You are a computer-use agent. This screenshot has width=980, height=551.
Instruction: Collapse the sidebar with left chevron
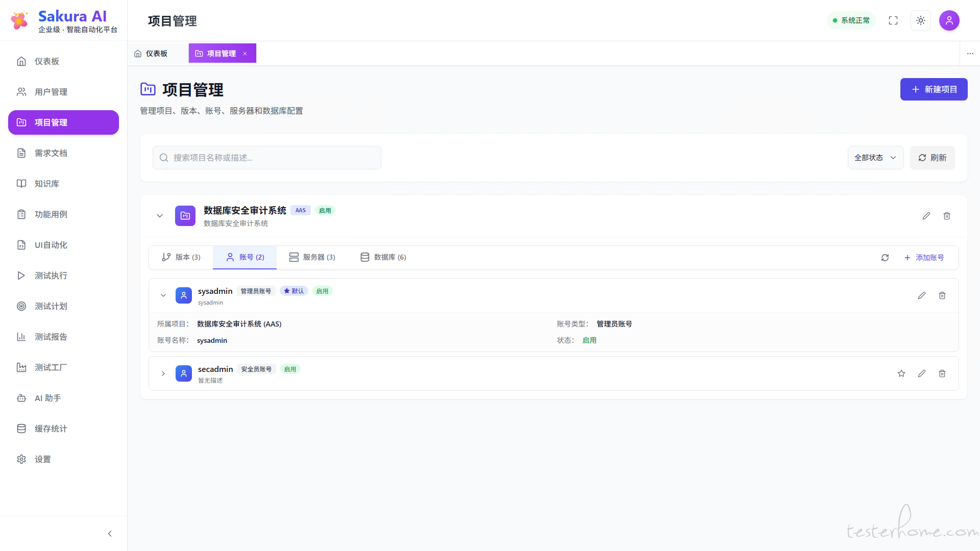(x=110, y=534)
